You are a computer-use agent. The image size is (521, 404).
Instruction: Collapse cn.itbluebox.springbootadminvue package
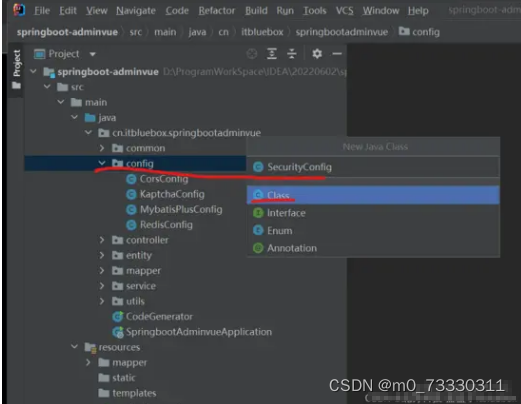pos(88,132)
